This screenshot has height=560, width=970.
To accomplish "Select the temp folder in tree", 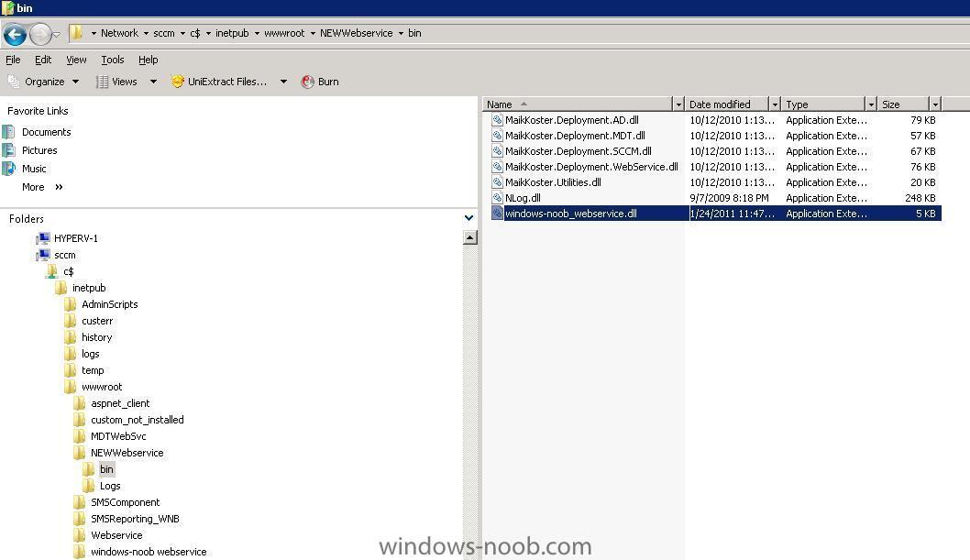I will (93, 371).
